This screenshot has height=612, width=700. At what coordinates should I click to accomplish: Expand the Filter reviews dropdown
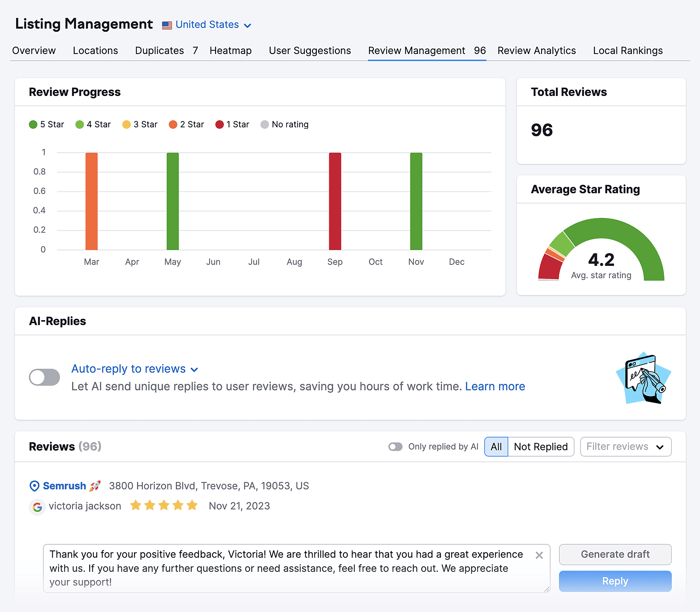tap(624, 447)
